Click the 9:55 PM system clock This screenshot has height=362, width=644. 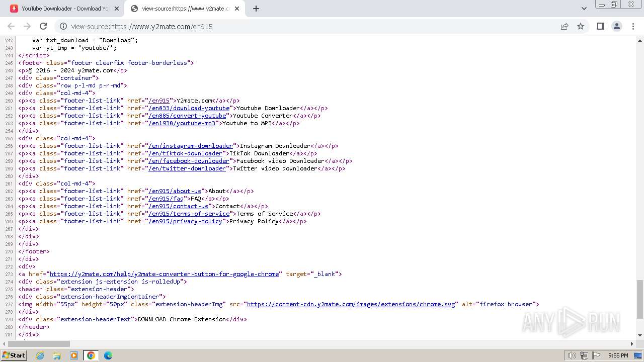tap(618, 355)
